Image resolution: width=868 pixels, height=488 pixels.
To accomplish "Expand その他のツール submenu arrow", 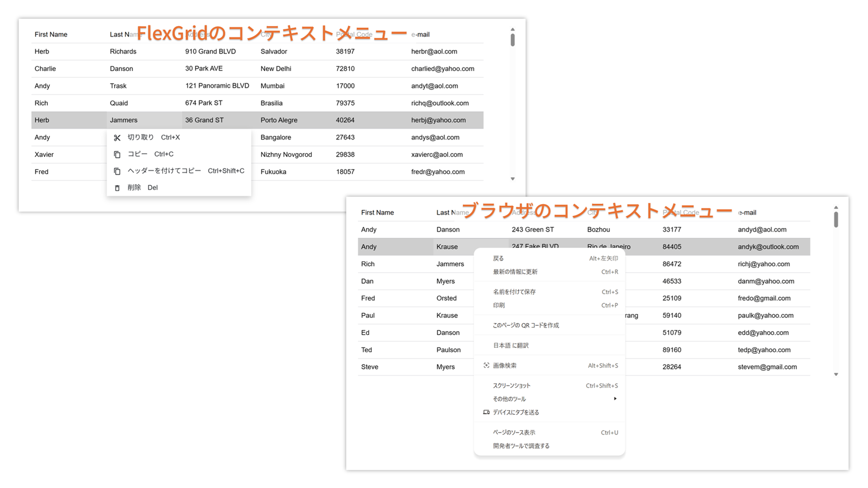I will 615,399.
